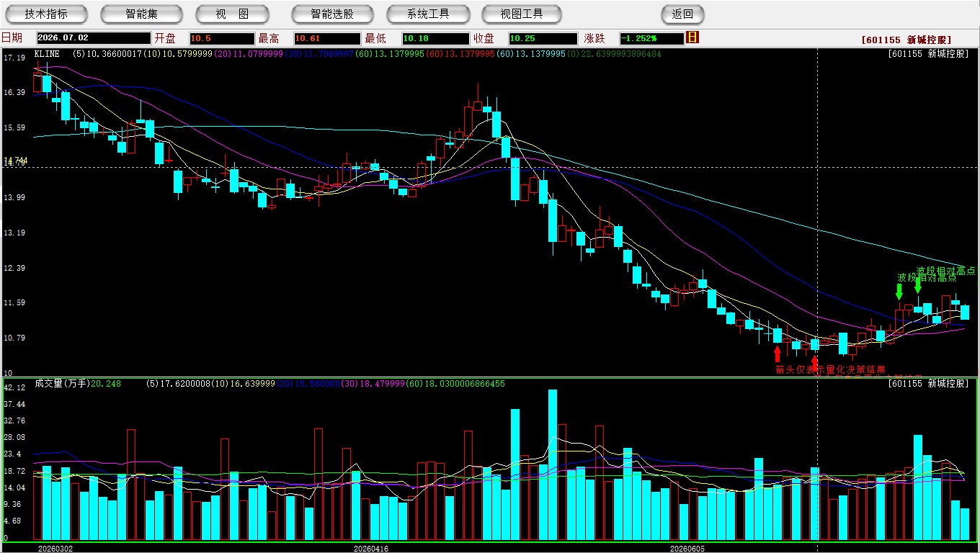Click the 42.12 volume axis label

(14, 388)
